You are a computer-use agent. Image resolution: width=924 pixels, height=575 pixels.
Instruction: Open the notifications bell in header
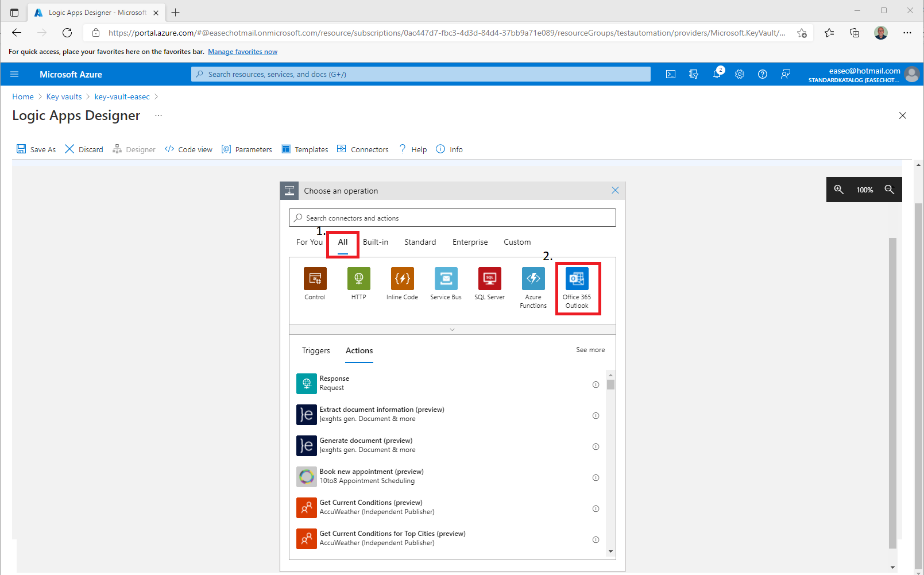[x=717, y=74]
